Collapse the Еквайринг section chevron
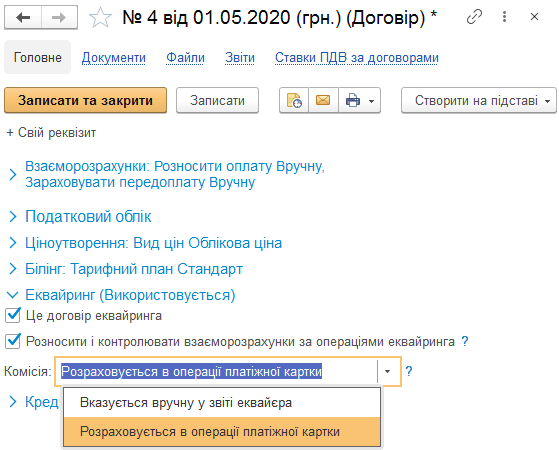The height and width of the screenshot is (450, 559). [13, 295]
